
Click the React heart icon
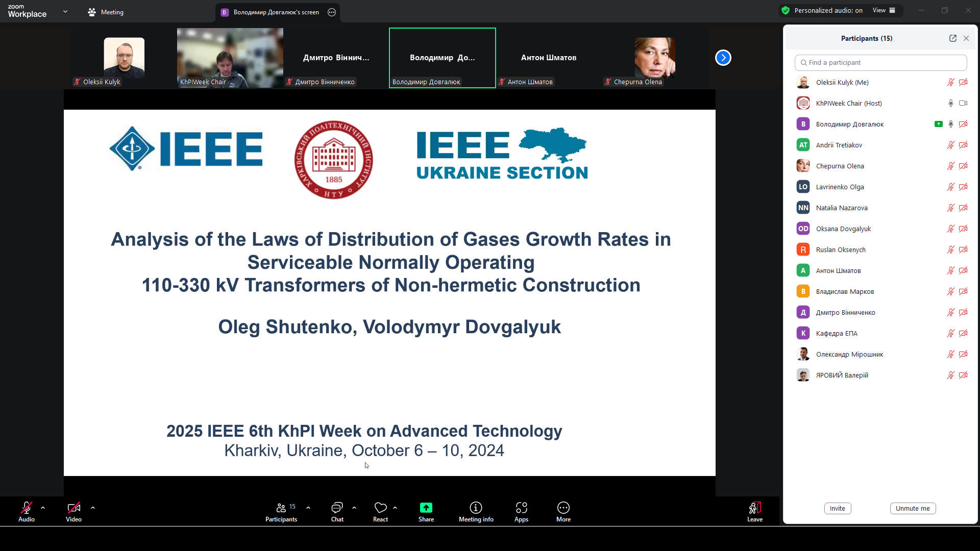click(380, 508)
